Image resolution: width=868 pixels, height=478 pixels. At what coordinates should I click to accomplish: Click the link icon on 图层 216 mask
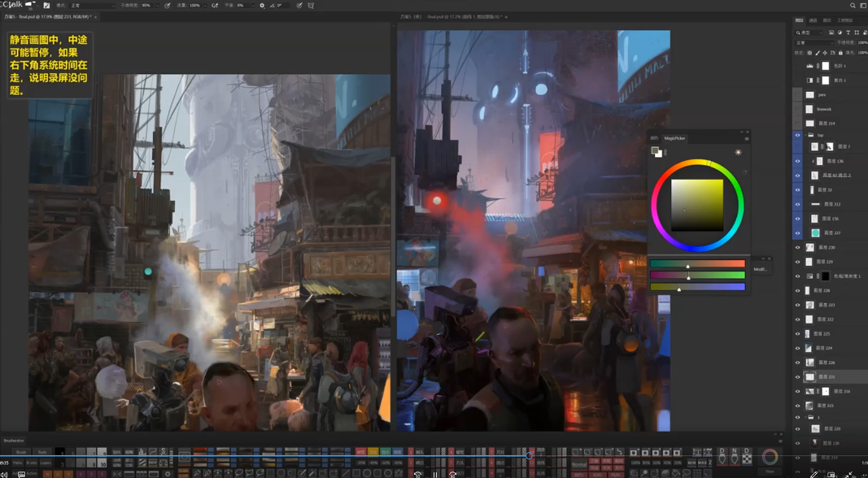[x=818, y=391]
